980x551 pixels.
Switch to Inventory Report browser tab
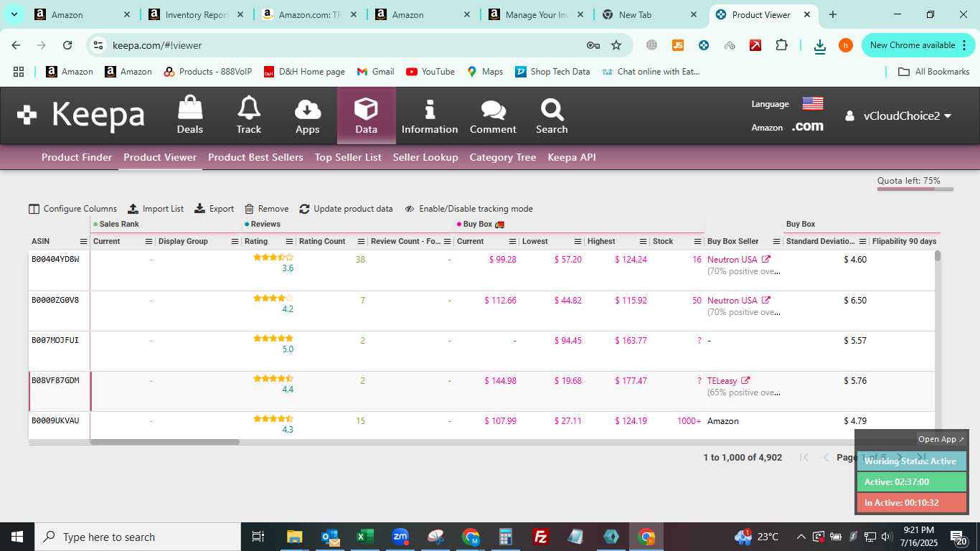[196, 14]
